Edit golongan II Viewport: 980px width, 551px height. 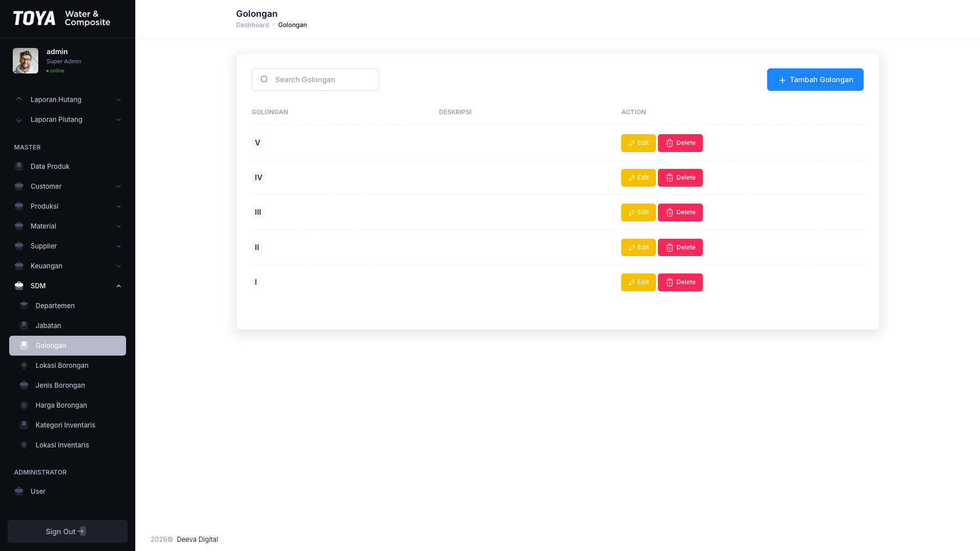point(638,247)
